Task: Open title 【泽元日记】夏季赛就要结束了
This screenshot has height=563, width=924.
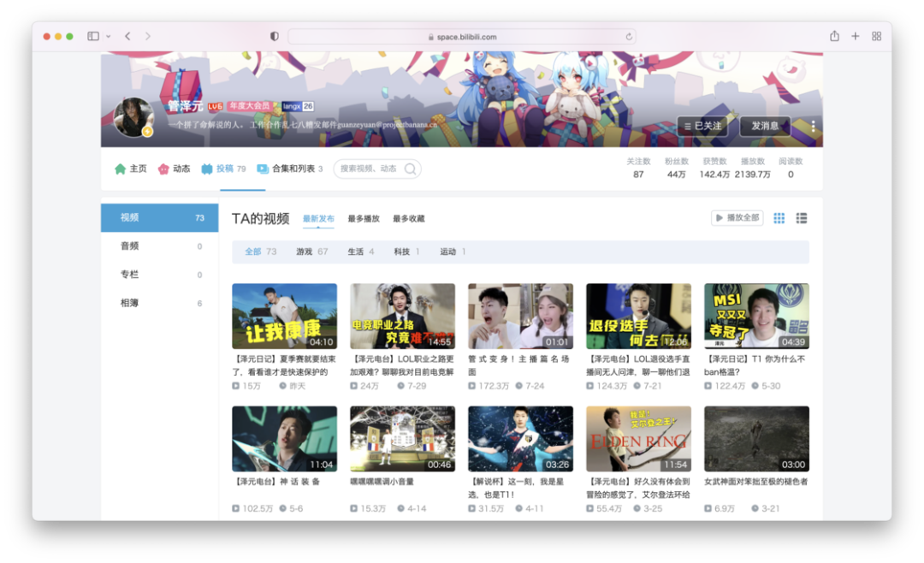Action: [284, 365]
